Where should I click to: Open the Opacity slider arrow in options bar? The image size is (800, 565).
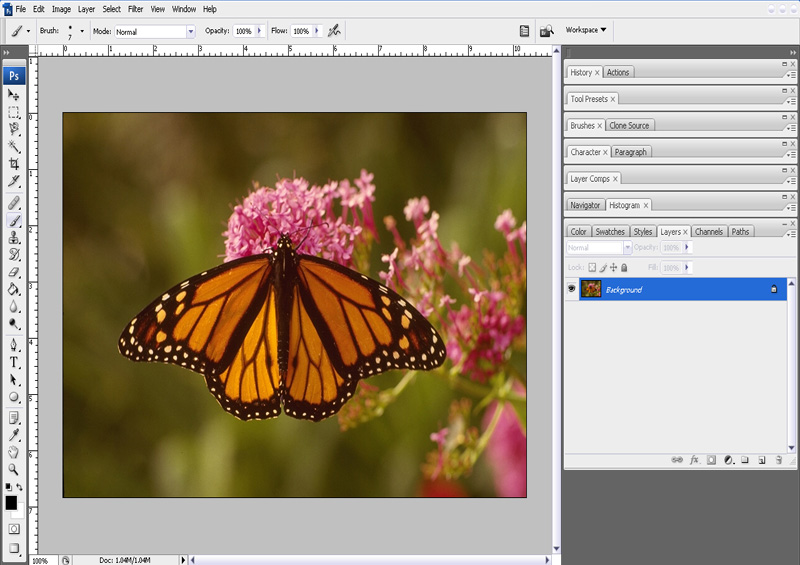tap(259, 31)
